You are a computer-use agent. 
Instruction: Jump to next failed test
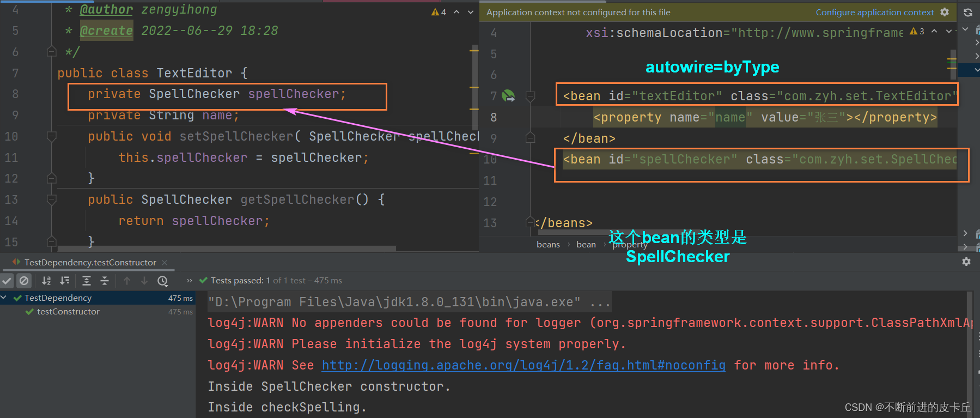pos(144,281)
